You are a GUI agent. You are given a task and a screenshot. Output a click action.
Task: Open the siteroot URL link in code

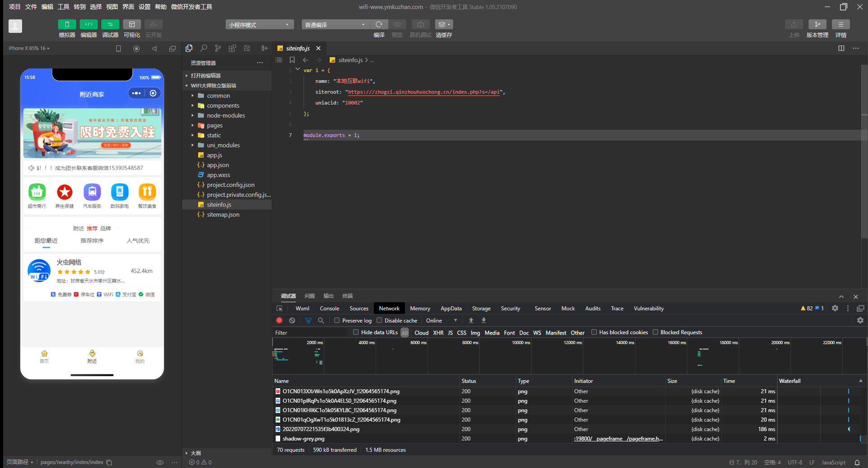(424, 92)
